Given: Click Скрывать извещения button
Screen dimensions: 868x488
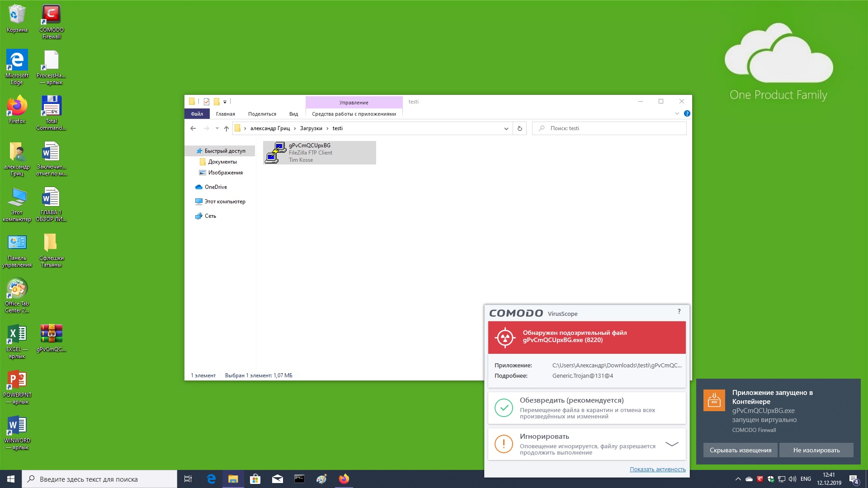Looking at the screenshot, I should click(x=740, y=450).
